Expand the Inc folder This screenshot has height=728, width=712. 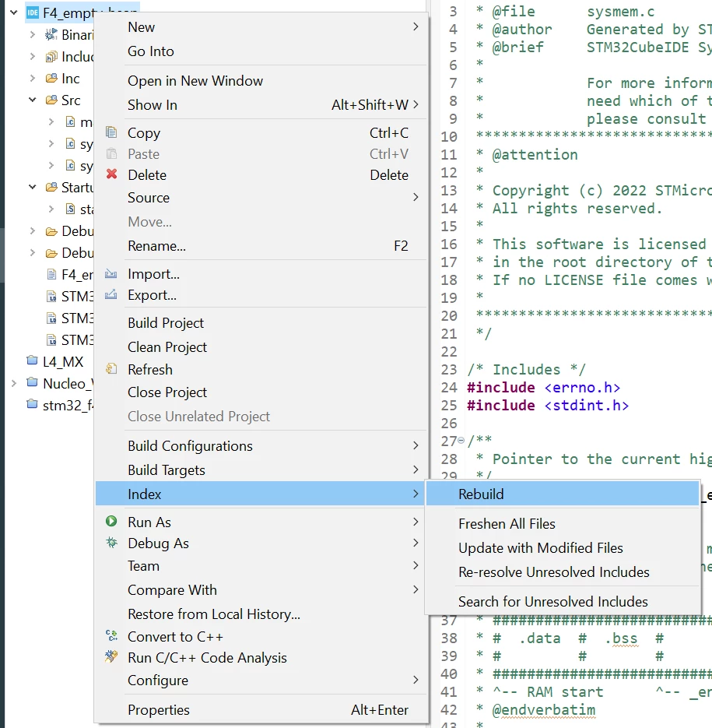33,78
